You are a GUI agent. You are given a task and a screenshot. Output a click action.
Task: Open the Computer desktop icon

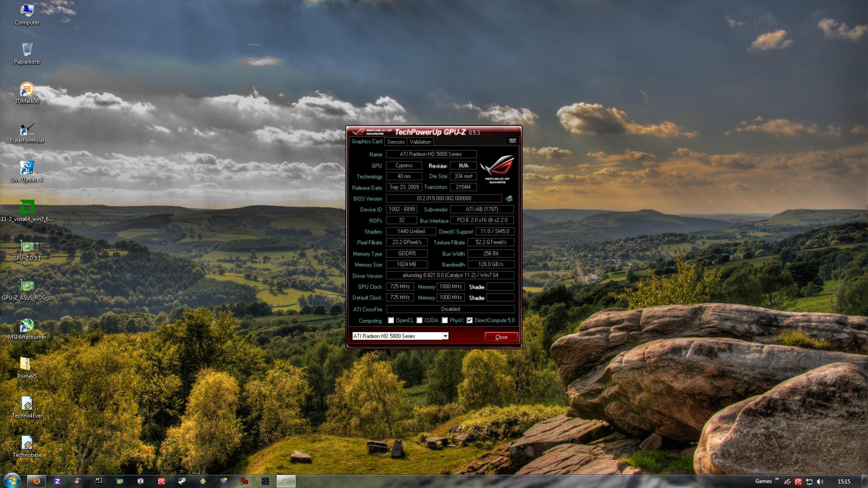[27, 14]
